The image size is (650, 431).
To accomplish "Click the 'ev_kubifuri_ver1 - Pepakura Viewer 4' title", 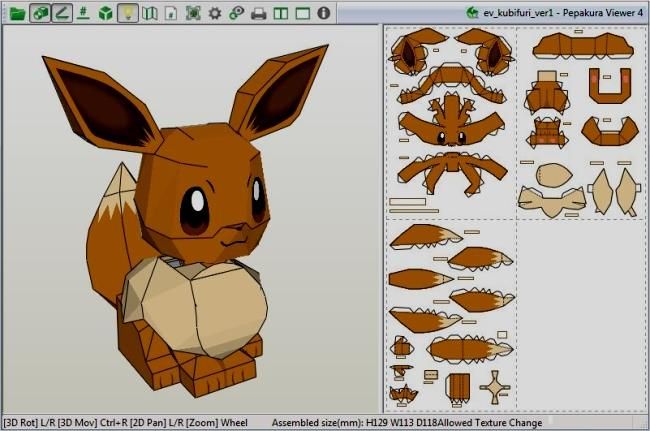I will point(563,13).
